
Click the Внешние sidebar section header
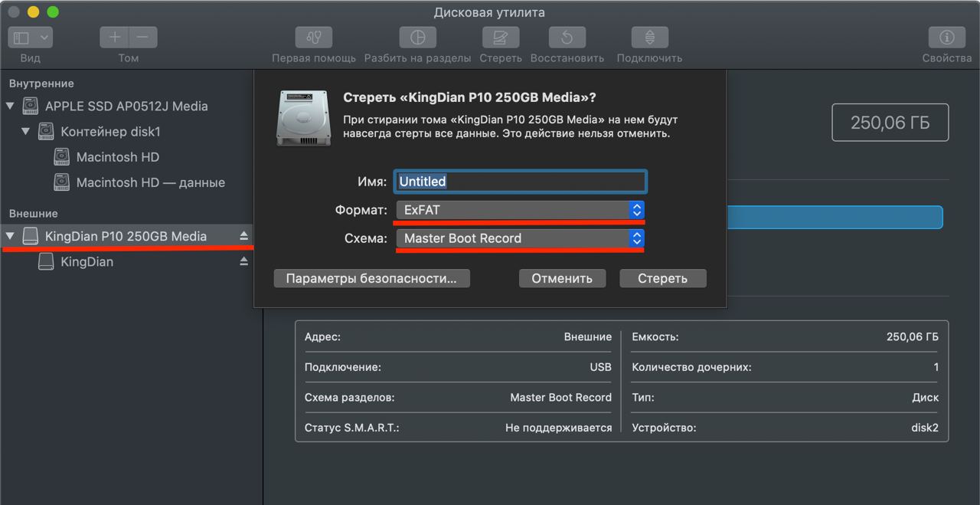pyautogui.click(x=34, y=213)
